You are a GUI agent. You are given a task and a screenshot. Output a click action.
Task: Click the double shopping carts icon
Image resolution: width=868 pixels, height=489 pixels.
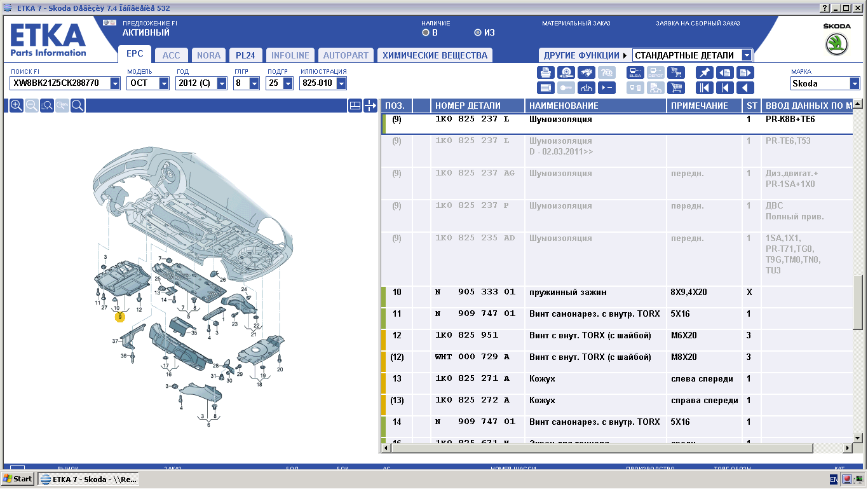tap(676, 72)
